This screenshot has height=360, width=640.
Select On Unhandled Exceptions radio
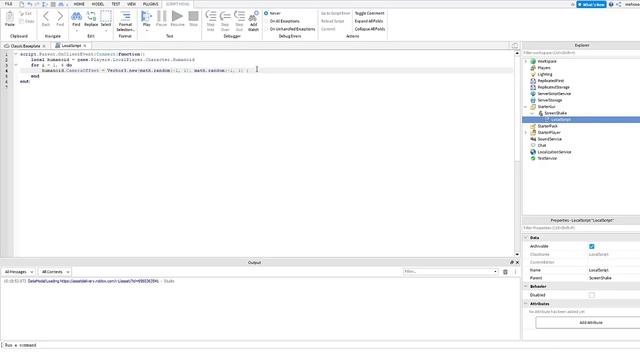pyautogui.click(x=266, y=29)
